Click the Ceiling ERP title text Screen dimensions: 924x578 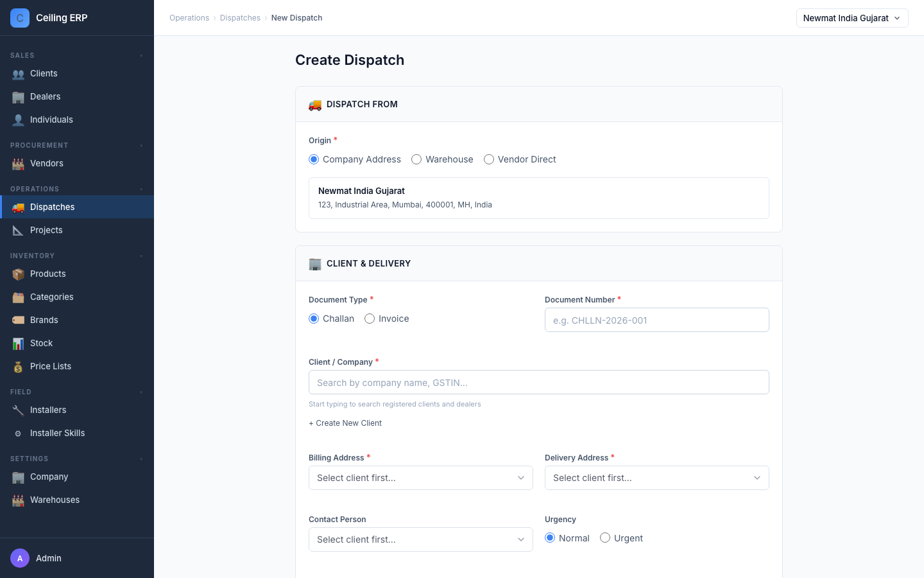click(x=62, y=18)
